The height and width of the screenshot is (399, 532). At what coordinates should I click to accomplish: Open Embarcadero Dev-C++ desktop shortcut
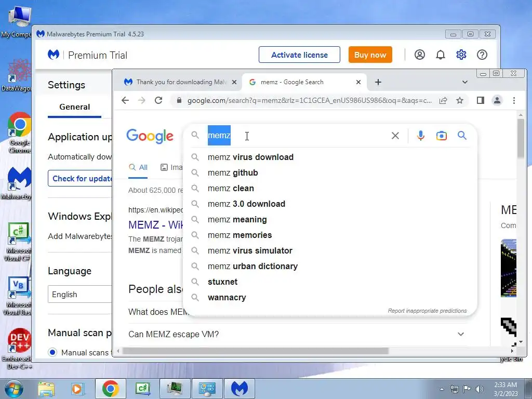tap(19, 349)
